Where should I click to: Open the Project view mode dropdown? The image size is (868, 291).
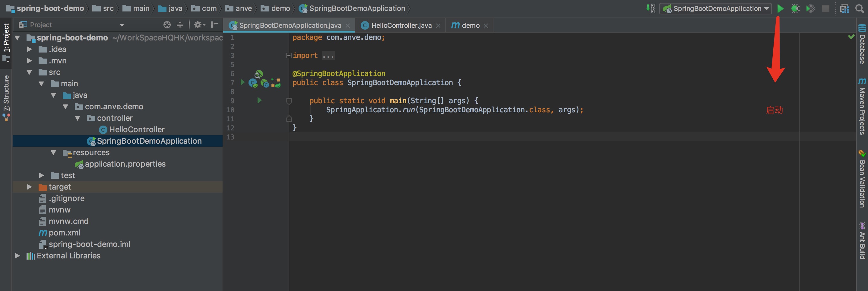pos(122,25)
